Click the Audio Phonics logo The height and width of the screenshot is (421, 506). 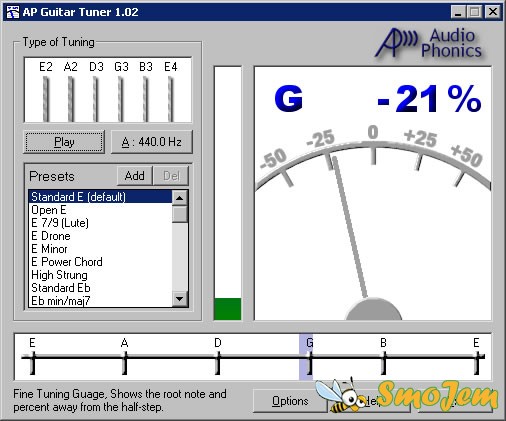tap(428, 43)
